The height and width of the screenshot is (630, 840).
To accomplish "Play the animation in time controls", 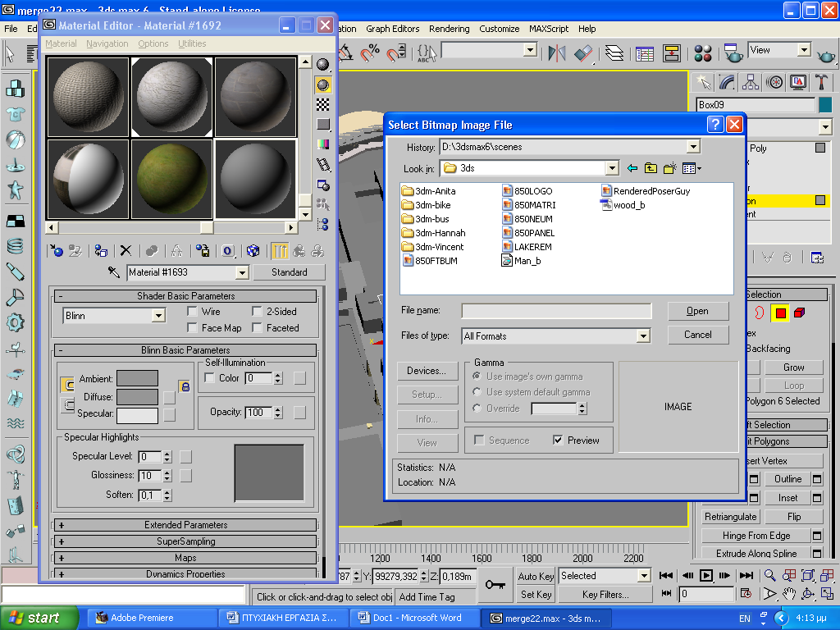I will pyautogui.click(x=706, y=575).
